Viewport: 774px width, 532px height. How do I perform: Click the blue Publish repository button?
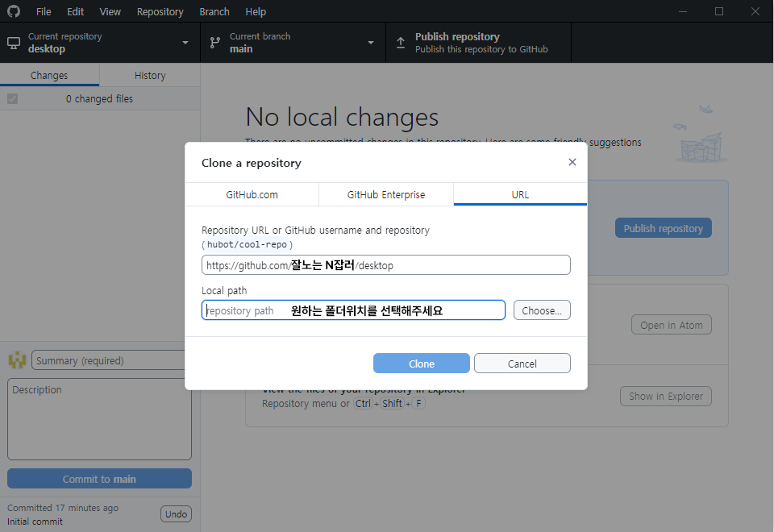(663, 228)
